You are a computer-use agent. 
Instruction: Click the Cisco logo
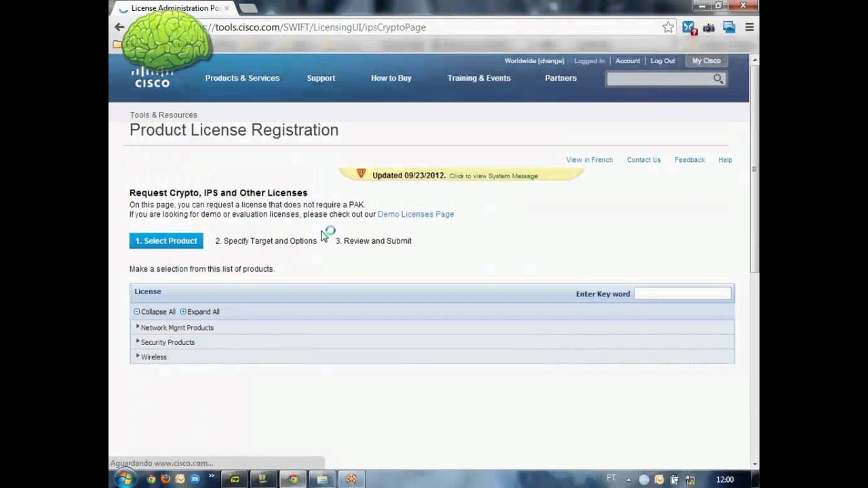152,77
